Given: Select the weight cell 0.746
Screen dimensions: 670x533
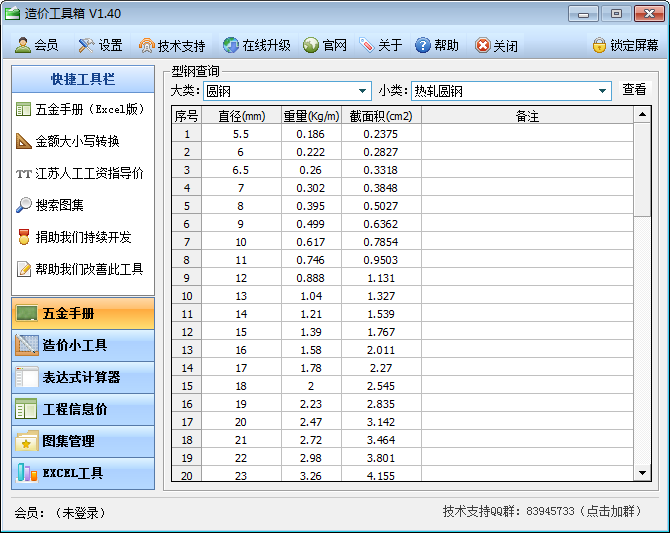Looking at the screenshot, I should [311, 260].
